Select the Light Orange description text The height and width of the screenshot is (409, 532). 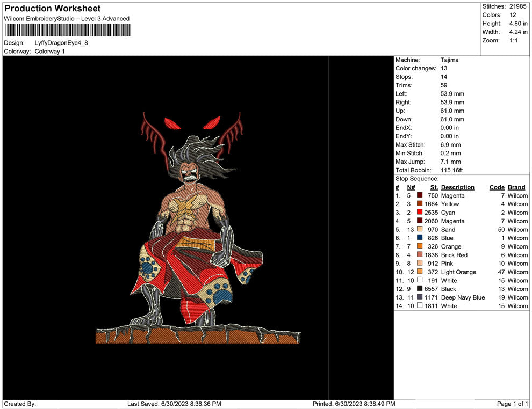coord(458,272)
